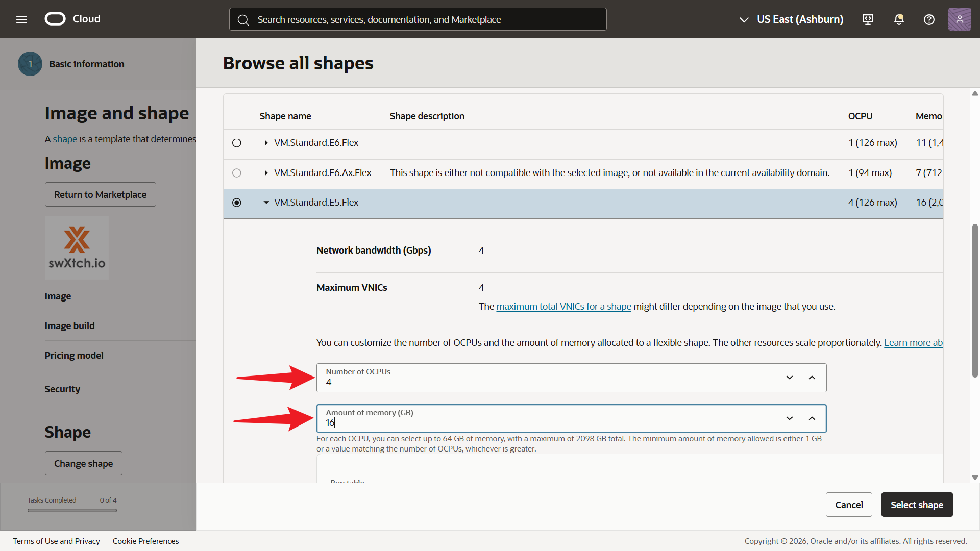Expand the VM.Standard.E6.Flex row details
Image resolution: width=980 pixels, height=551 pixels.
tap(266, 143)
